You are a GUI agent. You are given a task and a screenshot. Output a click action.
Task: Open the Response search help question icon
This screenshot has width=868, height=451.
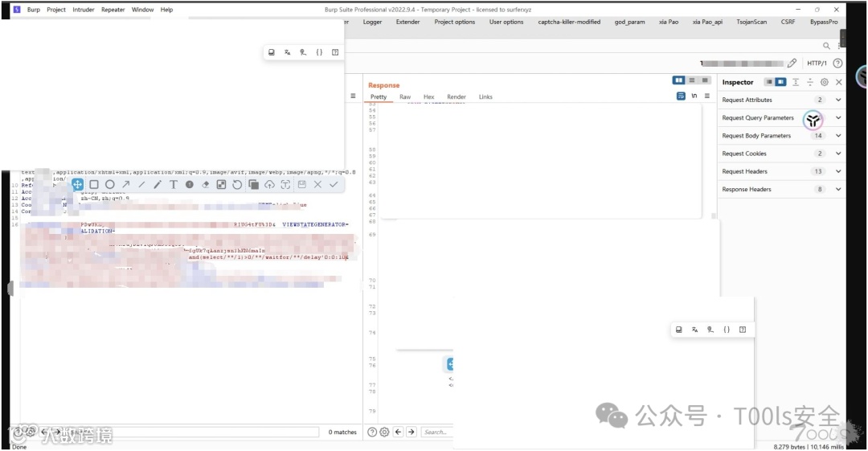tap(372, 432)
